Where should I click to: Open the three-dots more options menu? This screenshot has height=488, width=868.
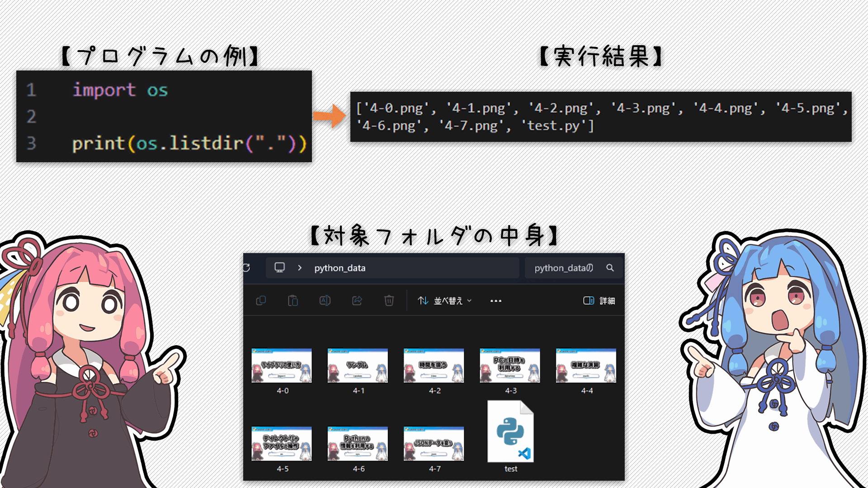pyautogui.click(x=496, y=301)
